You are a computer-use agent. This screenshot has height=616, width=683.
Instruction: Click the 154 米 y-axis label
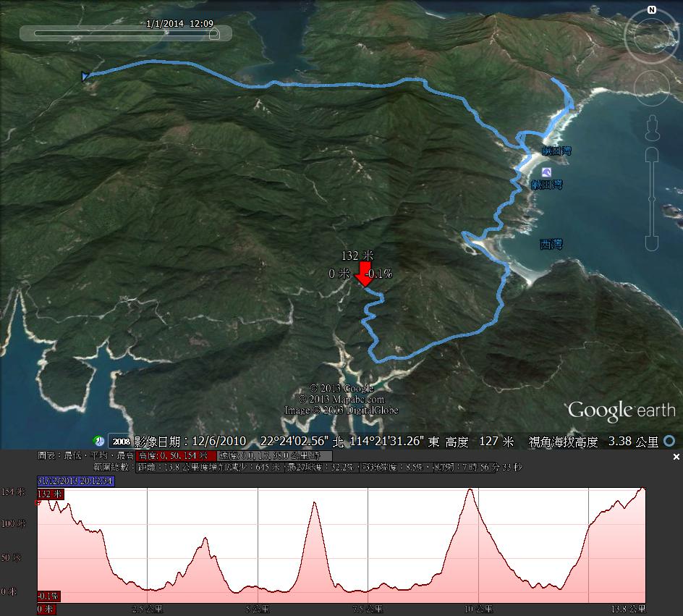(13, 491)
